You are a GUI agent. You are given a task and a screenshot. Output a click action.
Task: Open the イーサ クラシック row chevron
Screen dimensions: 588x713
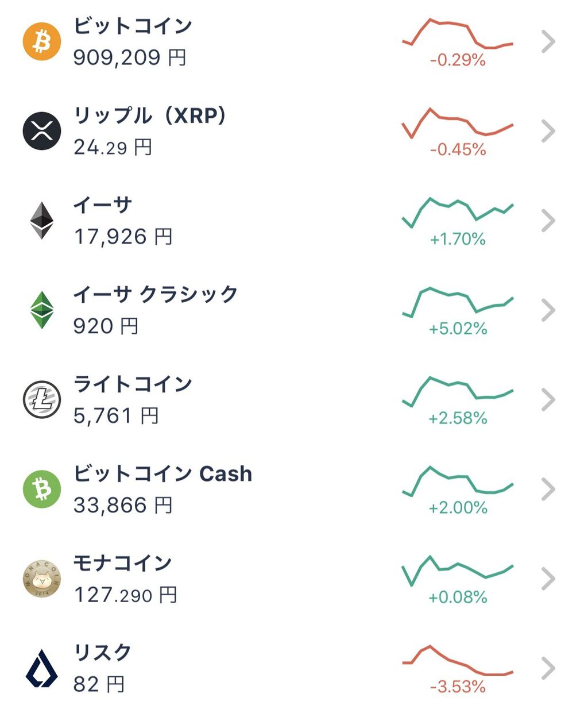point(548,310)
